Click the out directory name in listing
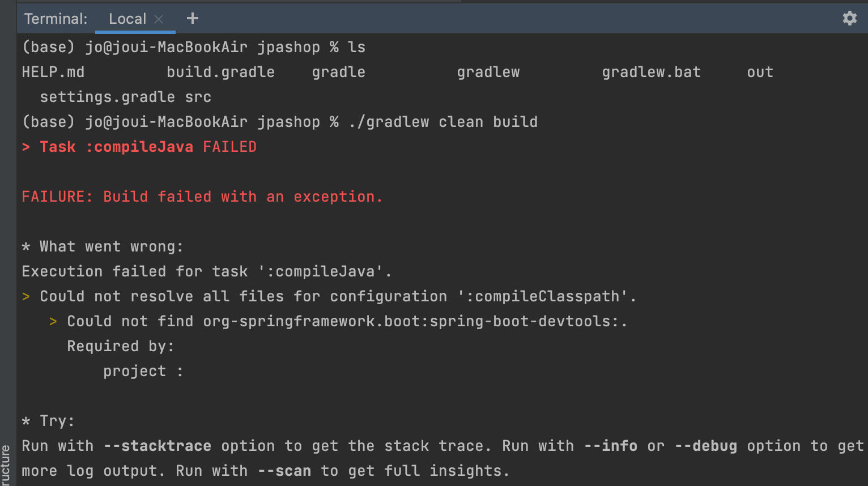The width and height of the screenshot is (868, 486). (760, 73)
